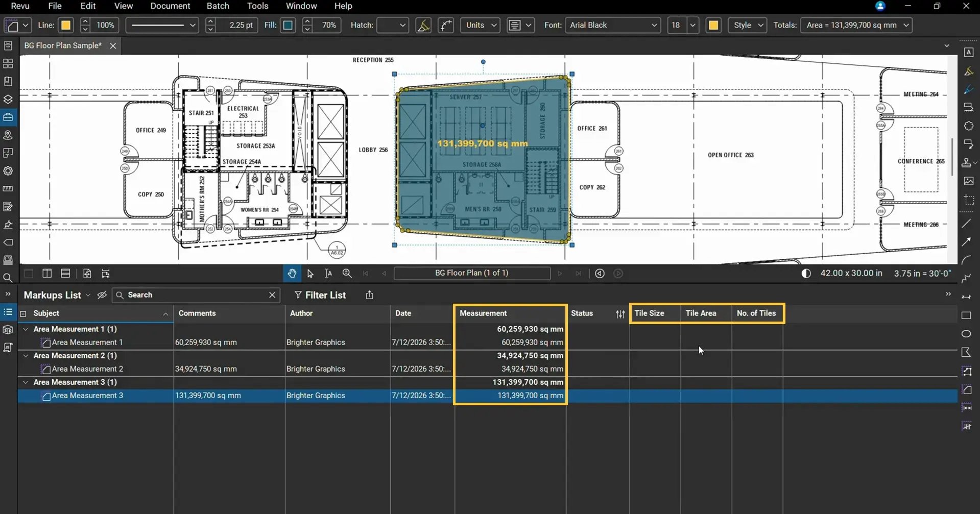Collapse Area Measurement 1 group
This screenshot has width=980, height=514.
26,329
